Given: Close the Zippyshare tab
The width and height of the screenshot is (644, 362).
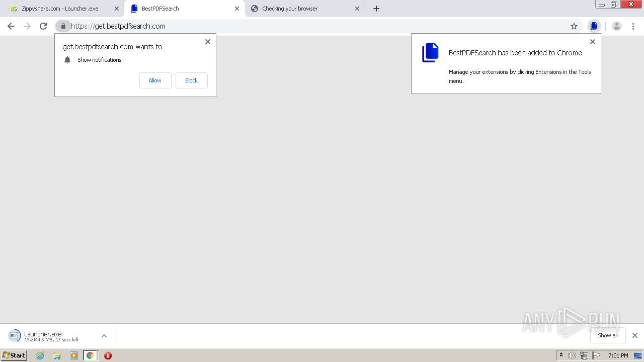Looking at the screenshot, I should (117, 9).
